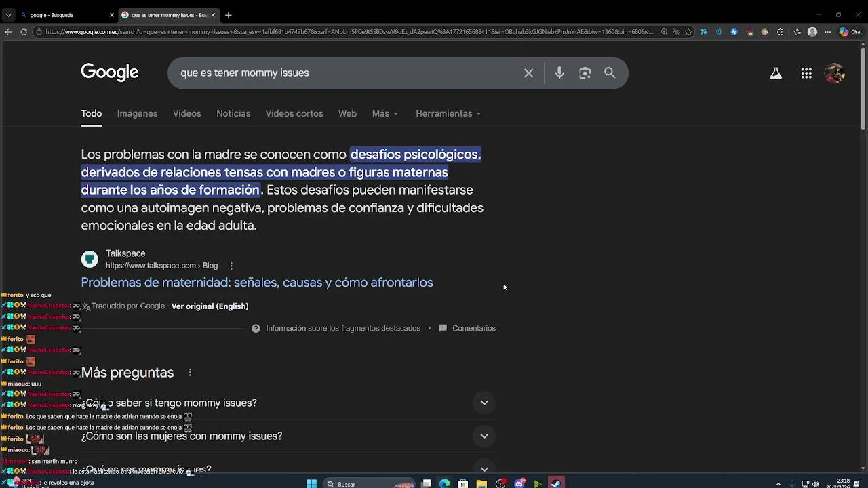Switch to the Imágenes tab
This screenshot has width=868, height=488.
137,113
